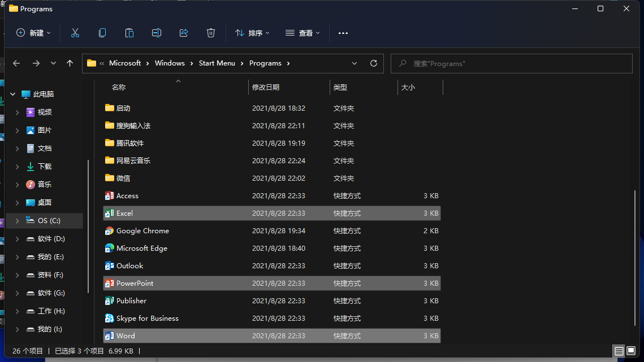This screenshot has width=644, height=362.
Task: Click the Share icon in toolbar
Action: point(184,33)
